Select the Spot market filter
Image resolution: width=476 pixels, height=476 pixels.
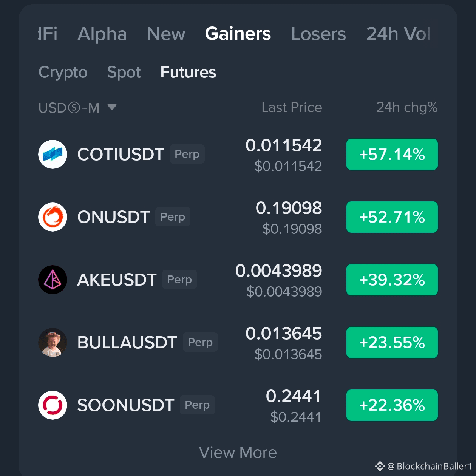point(124,72)
